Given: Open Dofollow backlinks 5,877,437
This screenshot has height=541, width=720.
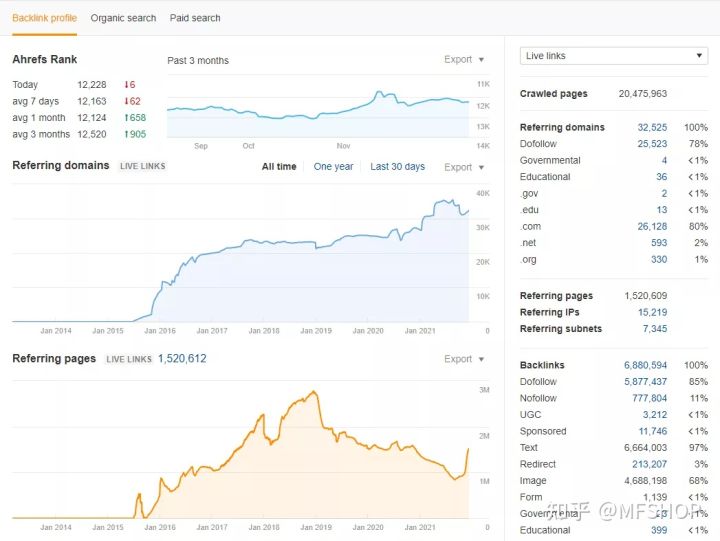Looking at the screenshot, I should 645,382.
